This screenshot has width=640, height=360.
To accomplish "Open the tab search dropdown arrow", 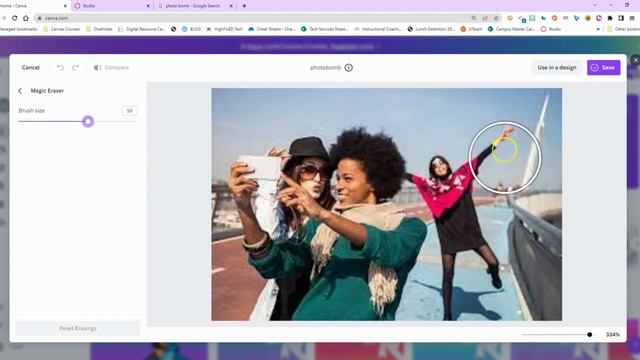I will tap(595, 5).
